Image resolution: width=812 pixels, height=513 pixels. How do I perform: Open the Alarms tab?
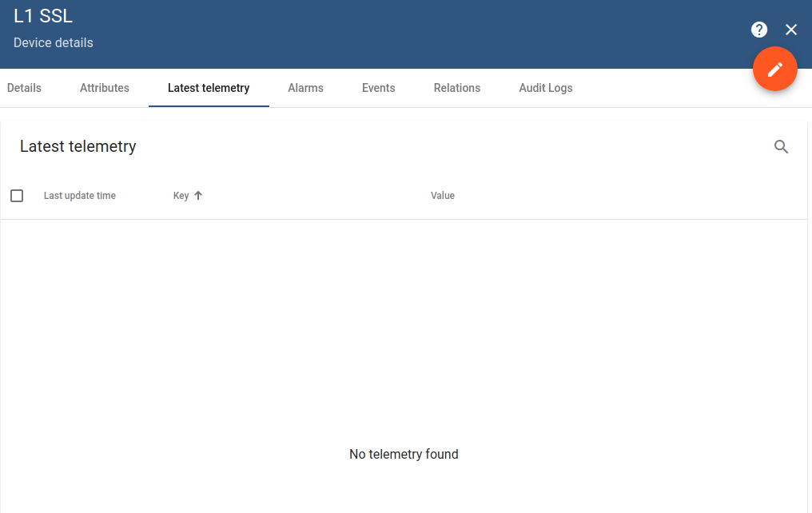click(x=305, y=88)
